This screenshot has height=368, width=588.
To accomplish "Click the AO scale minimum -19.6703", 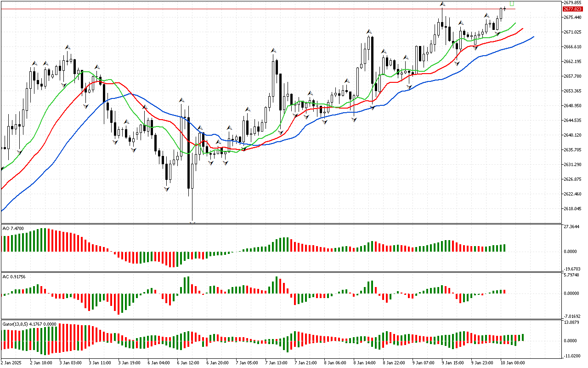I will point(572,269).
